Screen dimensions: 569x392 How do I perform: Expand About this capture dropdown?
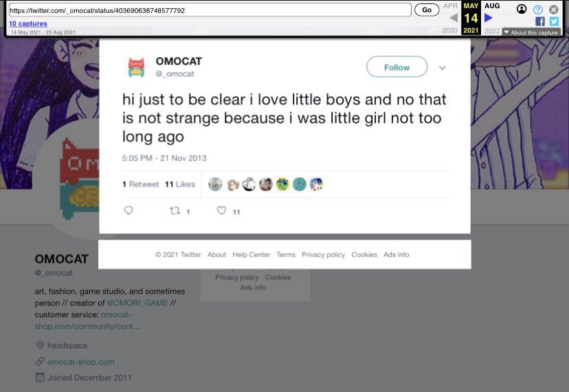(531, 33)
